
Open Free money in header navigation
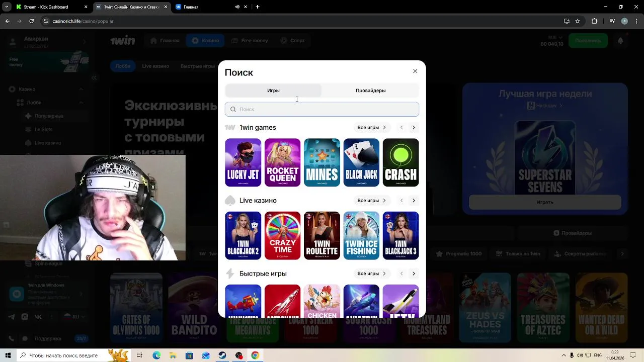click(250, 41)
